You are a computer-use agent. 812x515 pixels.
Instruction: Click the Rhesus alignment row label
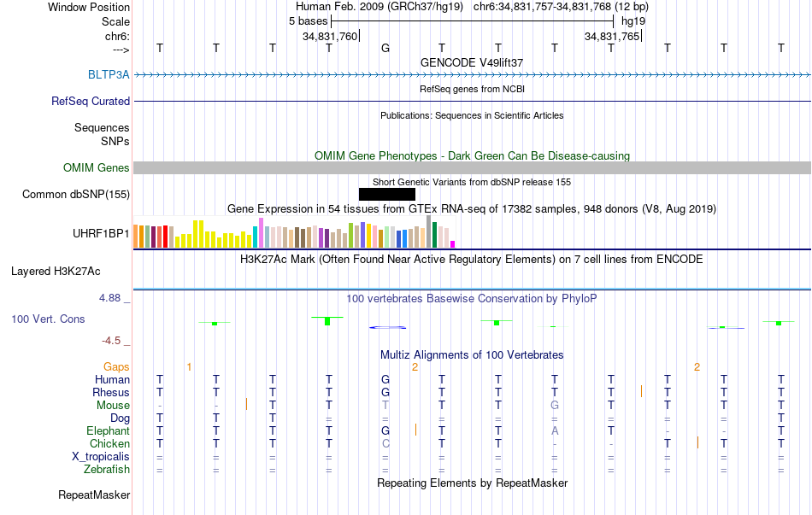click(111, 393)
